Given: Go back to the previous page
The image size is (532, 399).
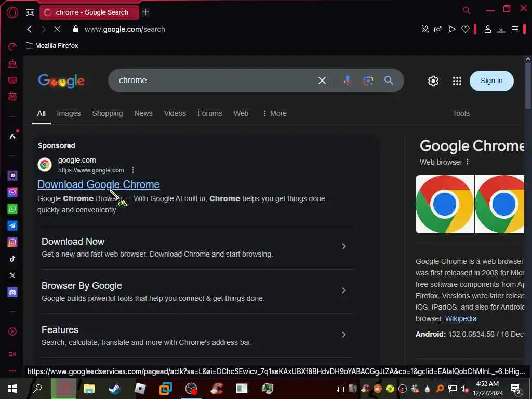Looking at the screenshot, I should 30,29.
